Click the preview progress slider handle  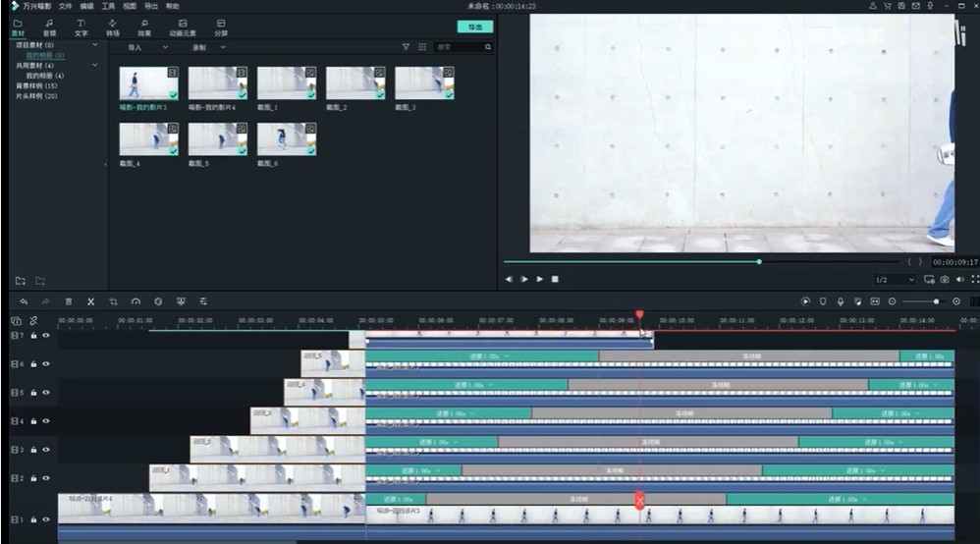point(759,261)
